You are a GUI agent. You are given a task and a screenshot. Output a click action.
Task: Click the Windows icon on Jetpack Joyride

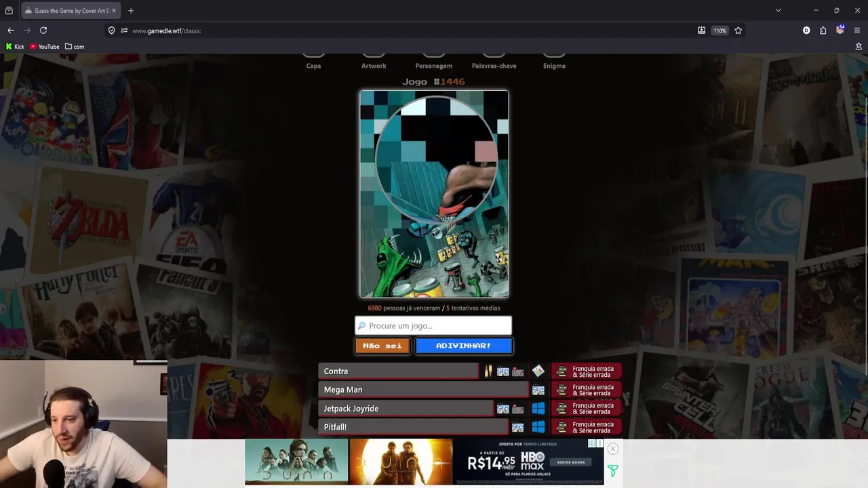point(538,409)
